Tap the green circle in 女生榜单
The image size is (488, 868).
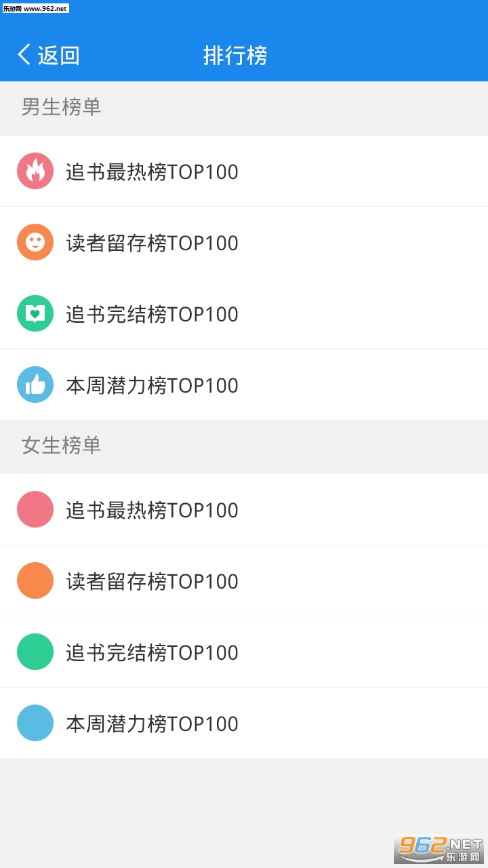coord(35,652)
